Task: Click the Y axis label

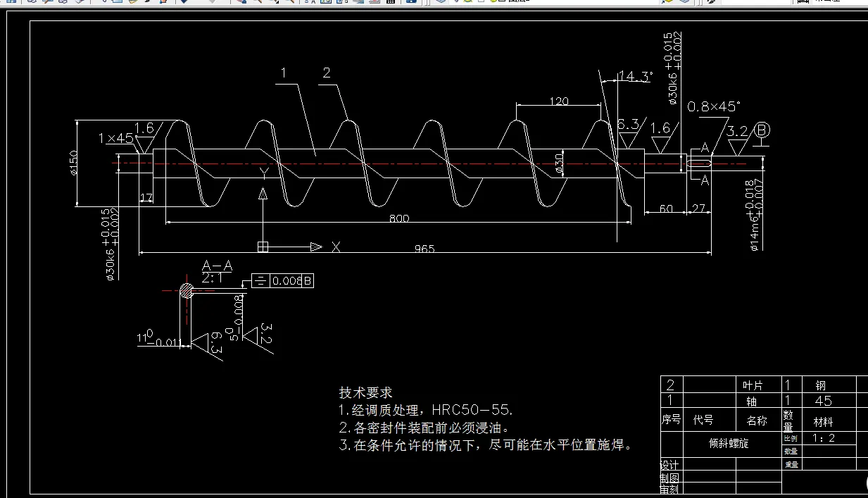Action: coord(263,172)
